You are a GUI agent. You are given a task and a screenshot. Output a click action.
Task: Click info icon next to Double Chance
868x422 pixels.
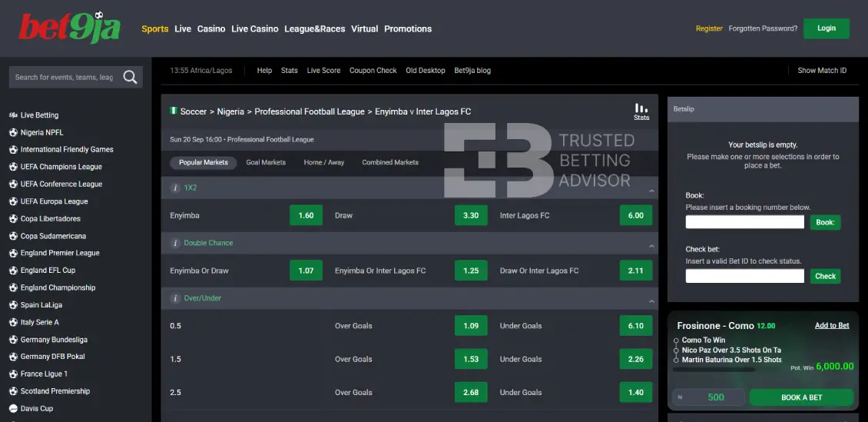(x=175, y=243)
